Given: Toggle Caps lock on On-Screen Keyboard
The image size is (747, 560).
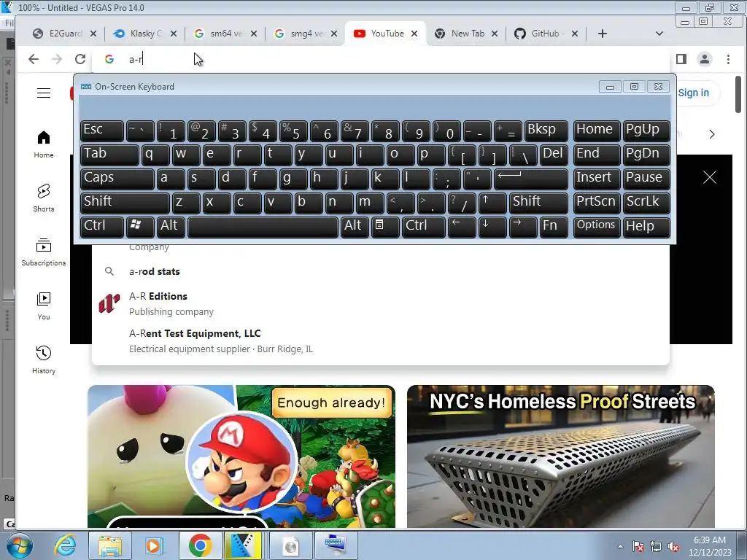Looking at the screenshot, I should [x=117, y=179].
